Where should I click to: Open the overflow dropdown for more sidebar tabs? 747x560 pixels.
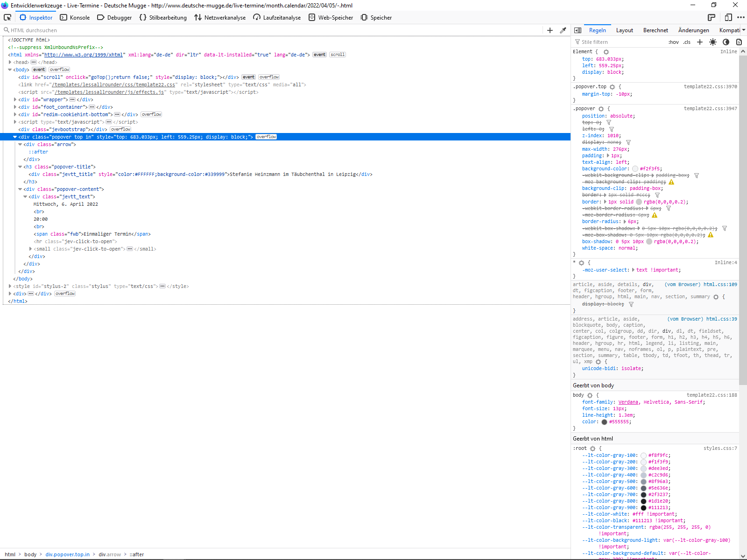pos(743,30)
